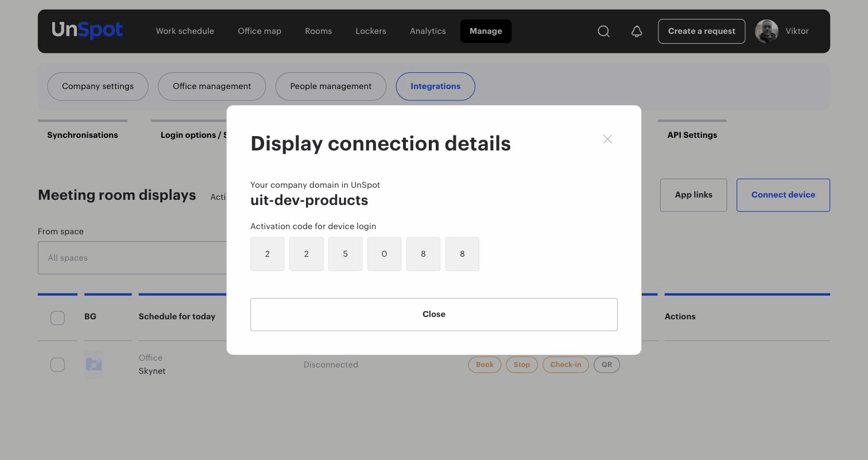Click the first activation code digit box
The width and height of the screenshot is (868, 460).
pyautogui.click(x=268, y=254)
